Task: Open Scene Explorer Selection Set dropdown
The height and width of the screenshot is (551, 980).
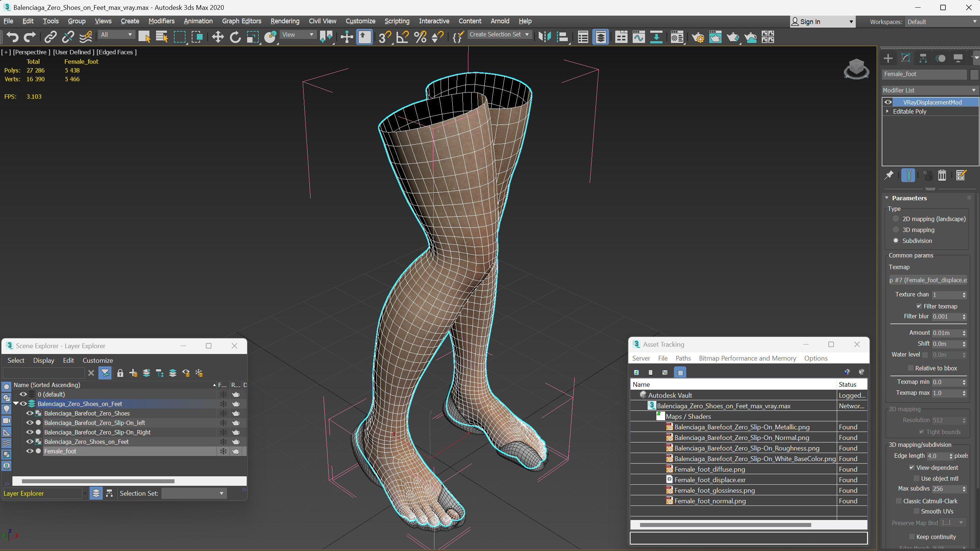Action: tap(194, 493)
